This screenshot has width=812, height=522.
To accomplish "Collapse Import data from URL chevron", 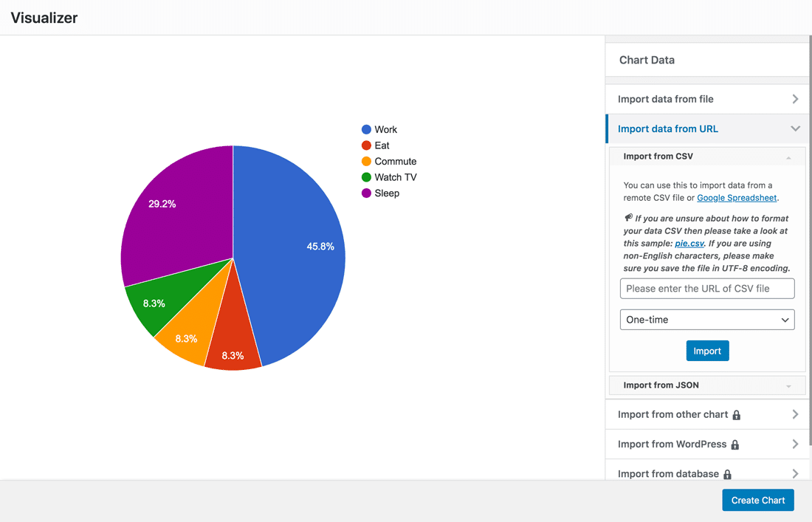I will [x=796, y=128].
